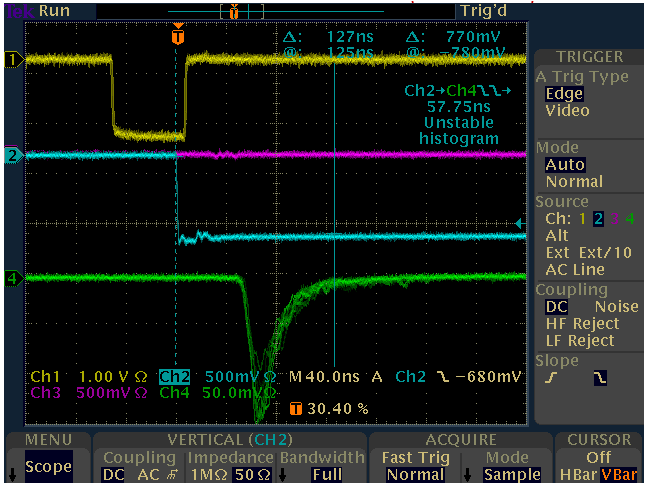The width and height of the screenshot is (648, 487).
Task: Click the Run acquisition status
Action: pos(54,11)
